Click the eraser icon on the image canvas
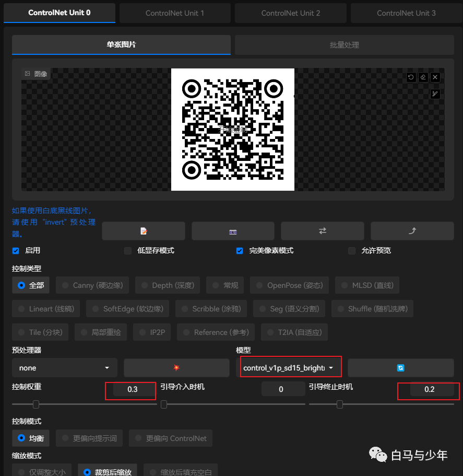Screen dimensions: 463x476 pos(423,77)
